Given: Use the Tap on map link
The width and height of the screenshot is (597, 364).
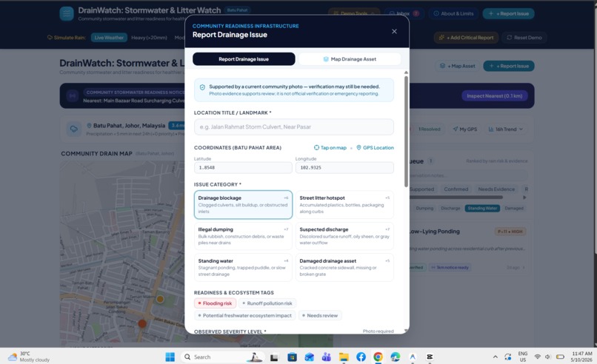Looking at the screenshot, I should [x=330, y=147].
